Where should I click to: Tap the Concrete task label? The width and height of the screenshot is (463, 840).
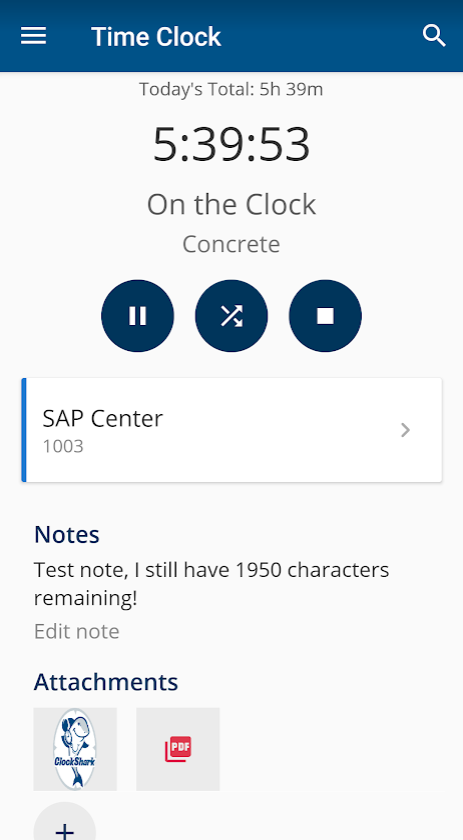pyautogui.click(x=232, y=244)
